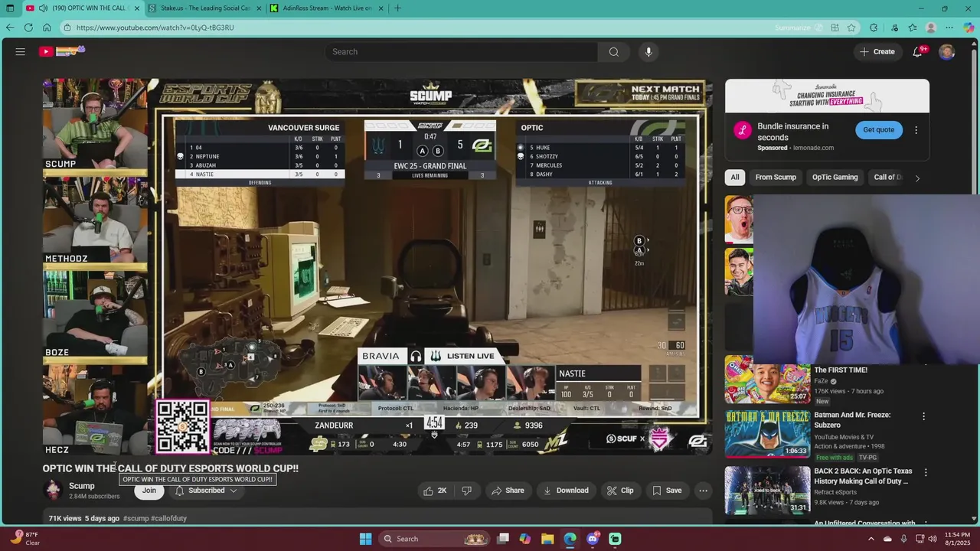Click the Scump channel avatar

point(53,491)
